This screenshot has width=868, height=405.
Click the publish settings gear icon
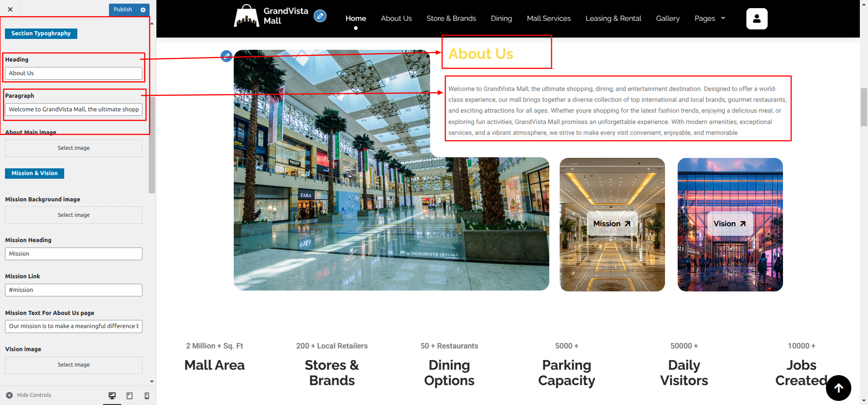pos(143,10)
